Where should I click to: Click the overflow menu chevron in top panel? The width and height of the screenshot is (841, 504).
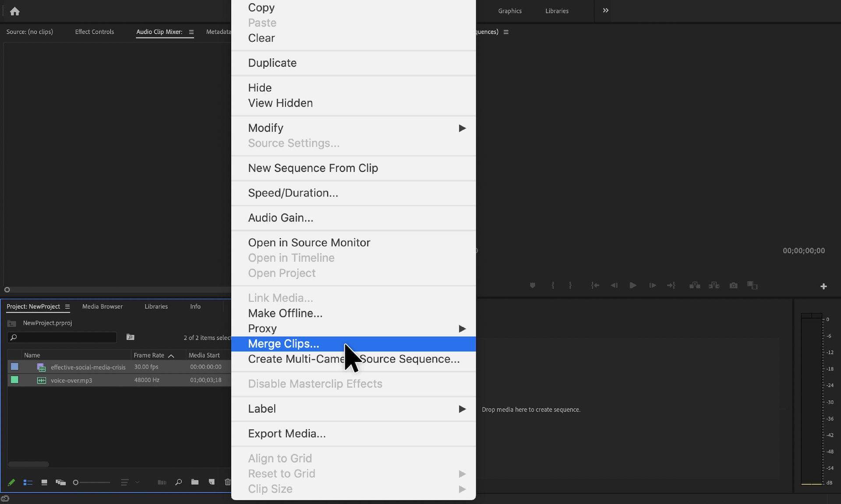coord(605,10)
